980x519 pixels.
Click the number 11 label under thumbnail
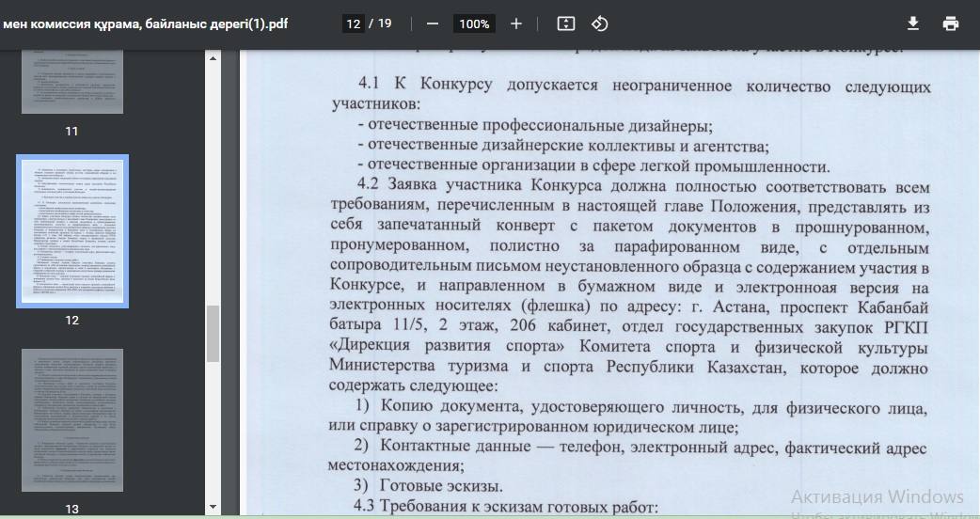point(72,131)
